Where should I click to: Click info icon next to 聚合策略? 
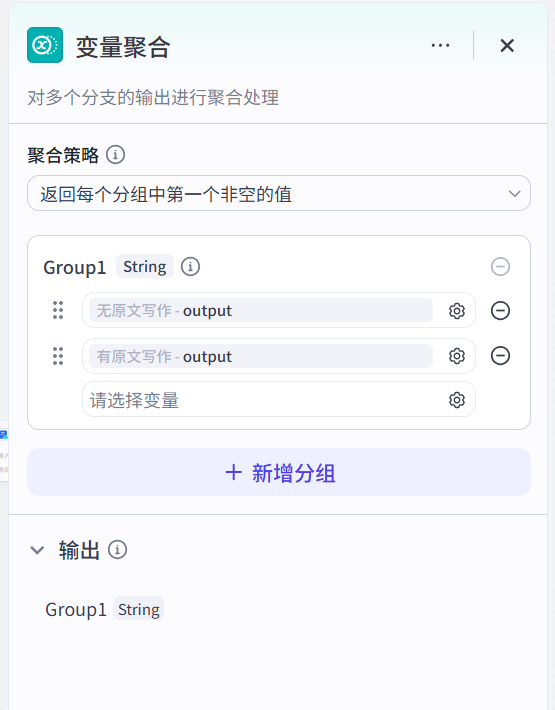point(115,155)
